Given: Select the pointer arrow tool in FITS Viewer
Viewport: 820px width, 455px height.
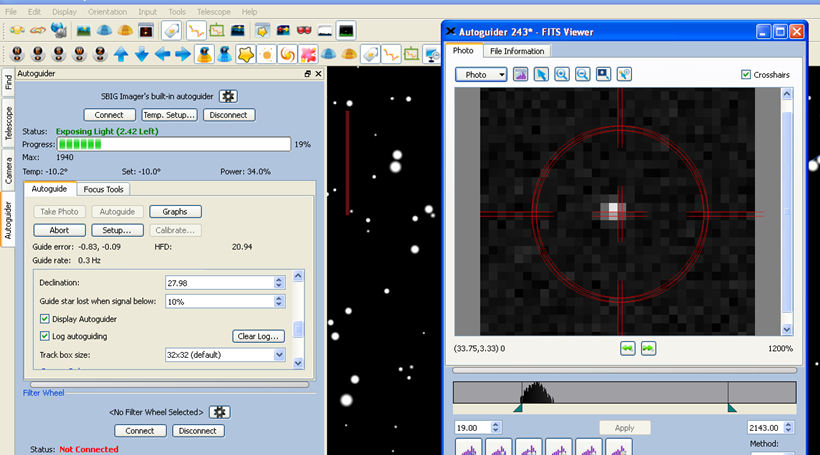Looking at the screenshot, I should coord(541,74).
